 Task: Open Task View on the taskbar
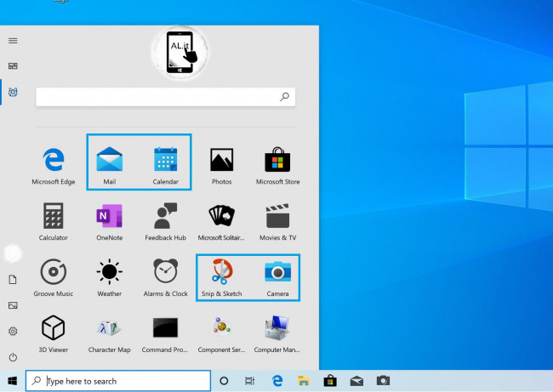click(x=249, y=381)
